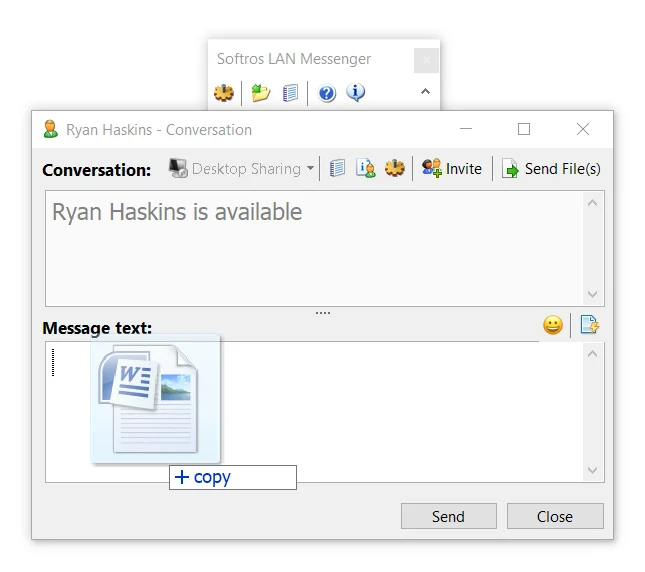Click conversation log scrollbar down arrow
Screen dimensions: 645x572
click(x=593, y=294)
